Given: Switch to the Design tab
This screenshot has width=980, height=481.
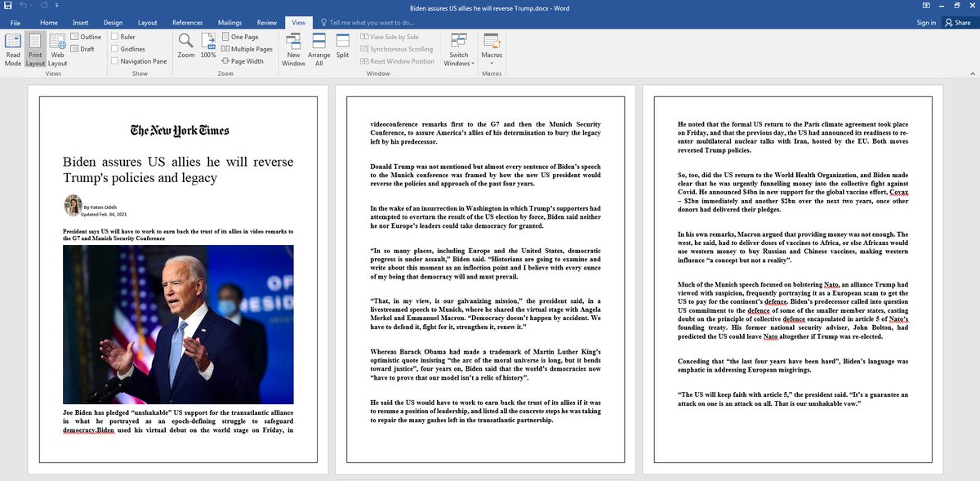Looking at the screenshot, I should [113, 22].
